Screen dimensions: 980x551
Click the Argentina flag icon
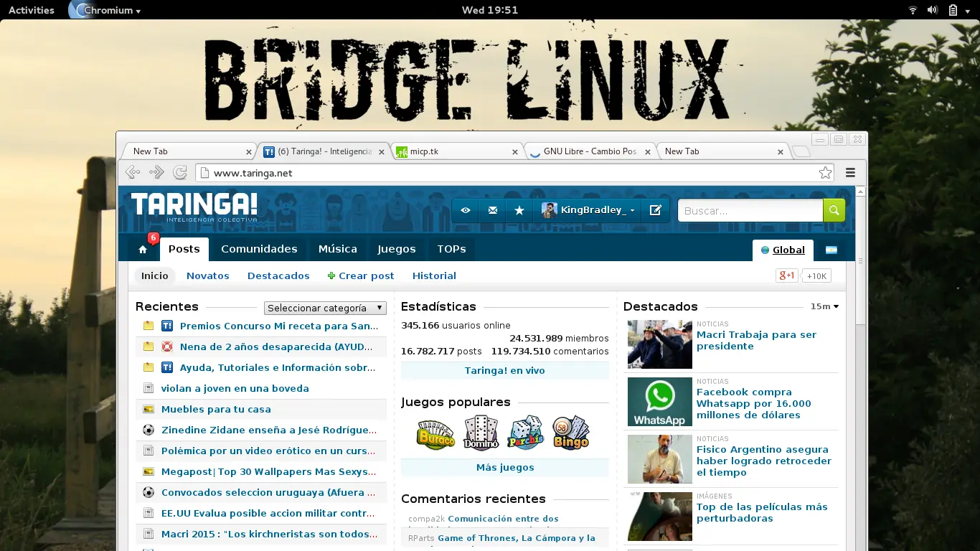831,250
